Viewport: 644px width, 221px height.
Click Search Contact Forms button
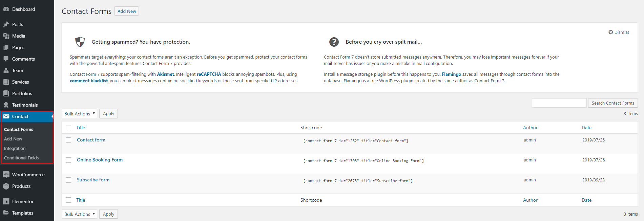[613, 103]
